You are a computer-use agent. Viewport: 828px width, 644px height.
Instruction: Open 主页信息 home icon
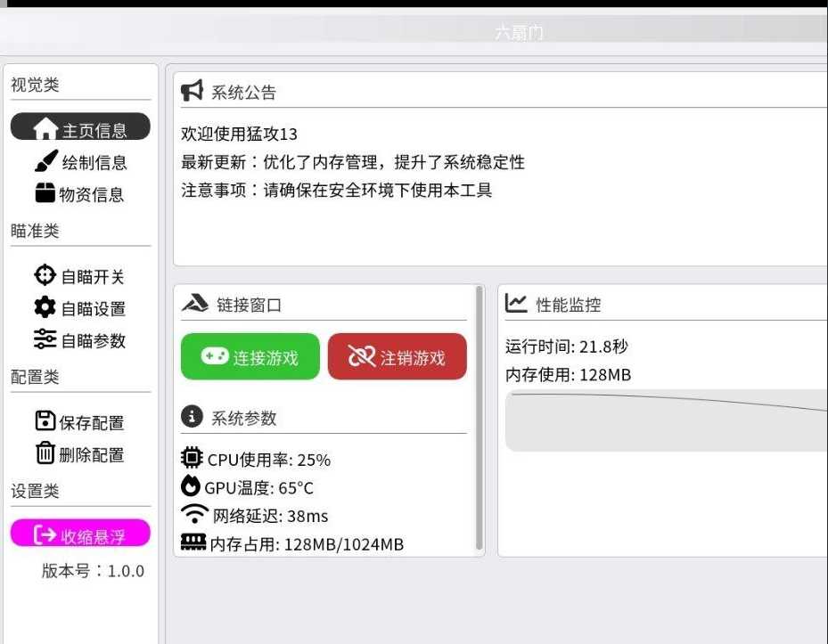pos(45,128)
